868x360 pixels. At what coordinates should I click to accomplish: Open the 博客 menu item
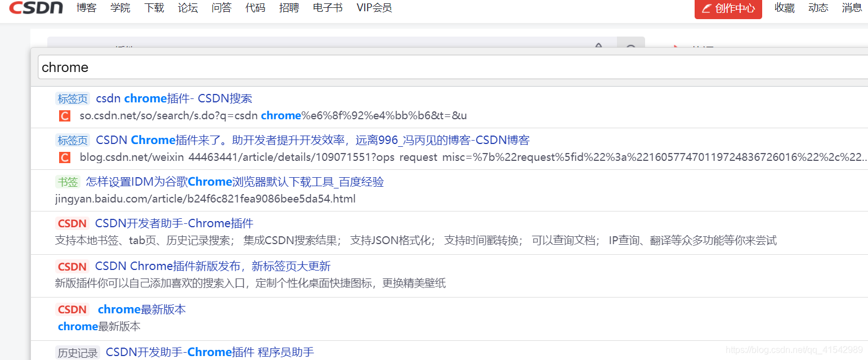(87, 8)
